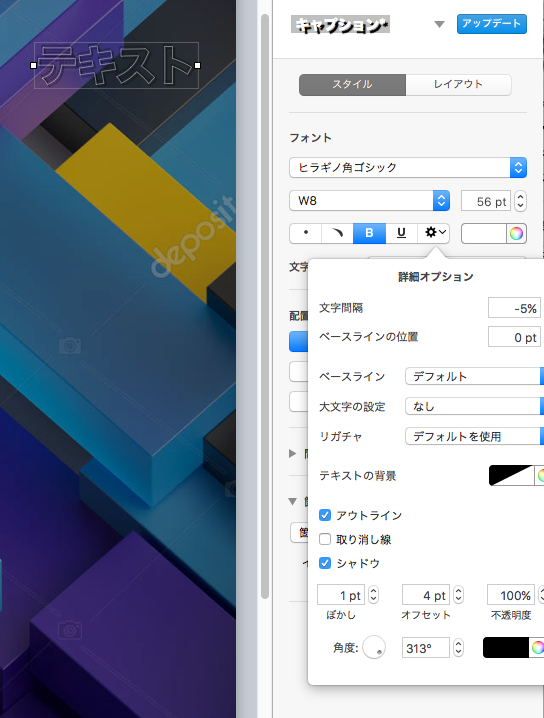Click the アップデート button
Screen dimensions: 544x718
(491, 24)
